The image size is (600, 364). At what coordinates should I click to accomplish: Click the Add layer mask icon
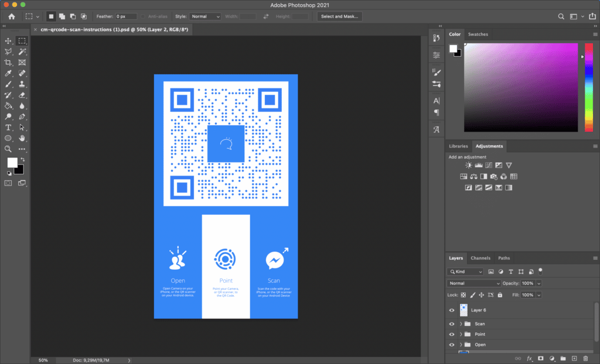[540, 358]
